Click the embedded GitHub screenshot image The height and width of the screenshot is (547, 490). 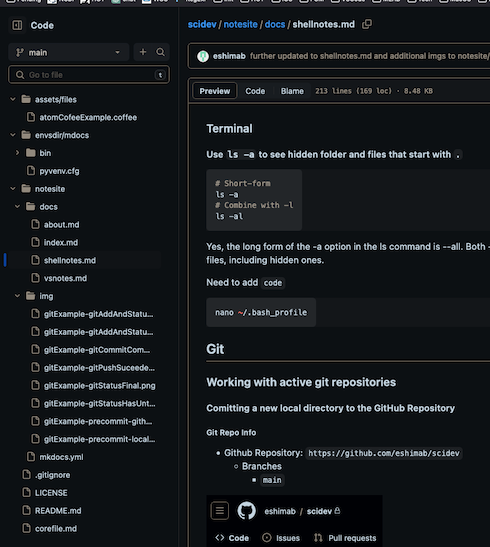[x=294, y=521]
